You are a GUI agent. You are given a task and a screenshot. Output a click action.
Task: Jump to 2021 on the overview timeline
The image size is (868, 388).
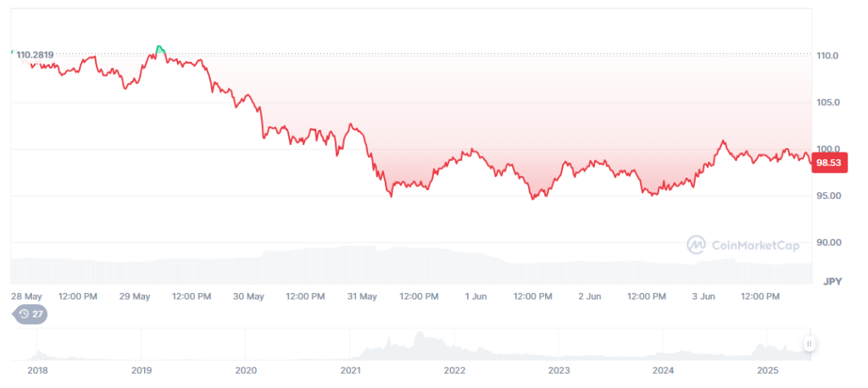[x=350, y=370]
